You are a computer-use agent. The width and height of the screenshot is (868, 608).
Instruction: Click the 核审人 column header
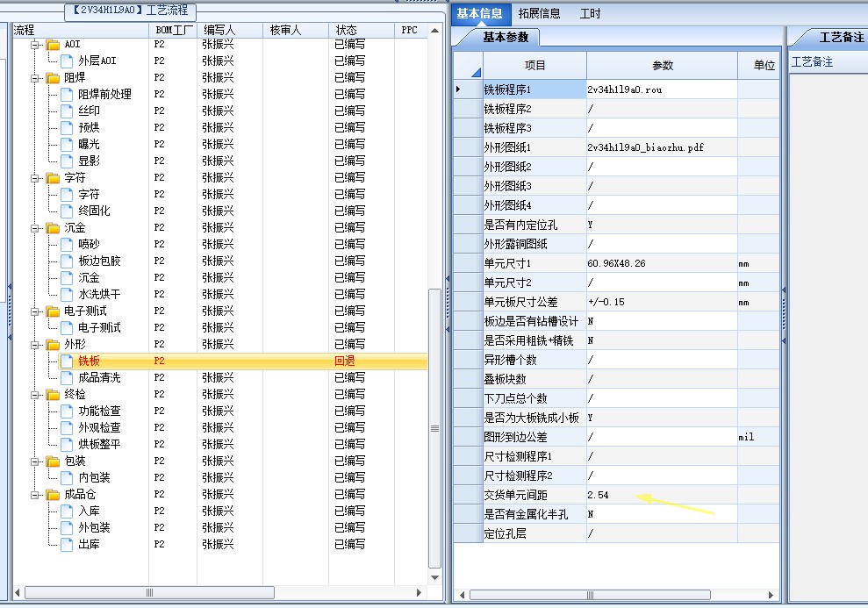(296, 30)
